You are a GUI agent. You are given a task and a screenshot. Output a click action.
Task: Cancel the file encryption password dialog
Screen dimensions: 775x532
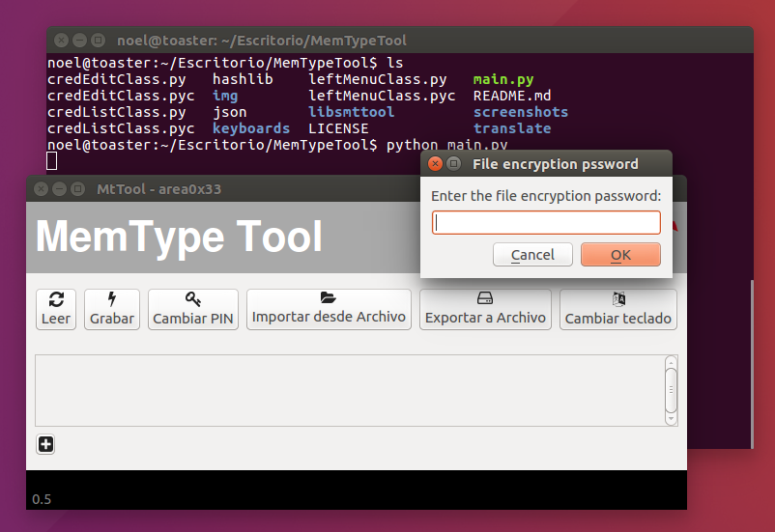pyautogui.click(x=532, y=254)
